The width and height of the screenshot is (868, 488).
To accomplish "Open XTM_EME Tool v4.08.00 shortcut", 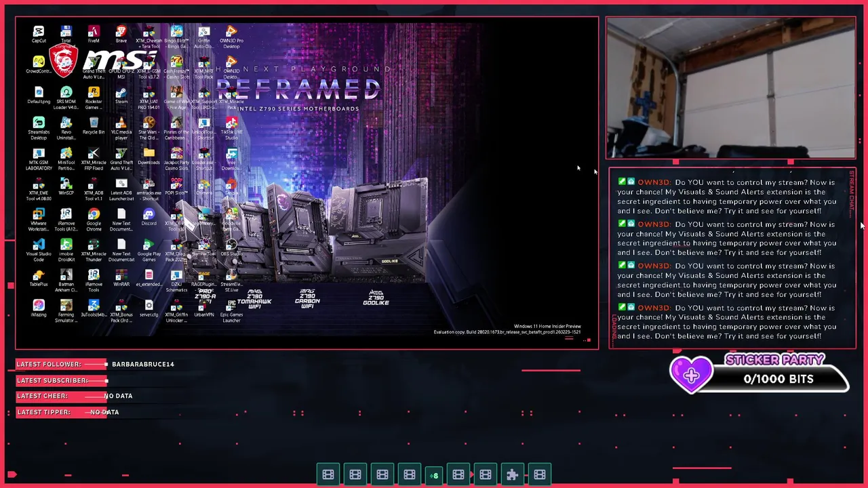I will pos(39,190).
